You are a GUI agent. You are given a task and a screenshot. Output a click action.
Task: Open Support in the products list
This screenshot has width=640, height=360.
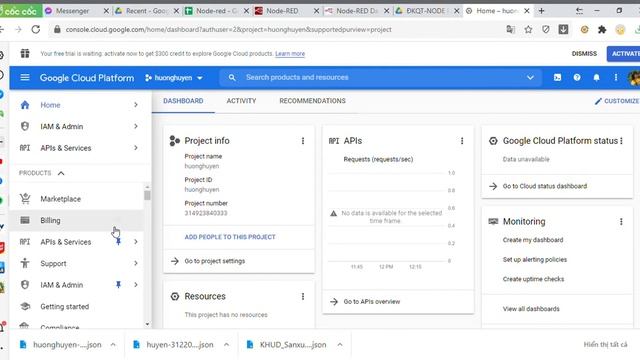coord(76,264)
